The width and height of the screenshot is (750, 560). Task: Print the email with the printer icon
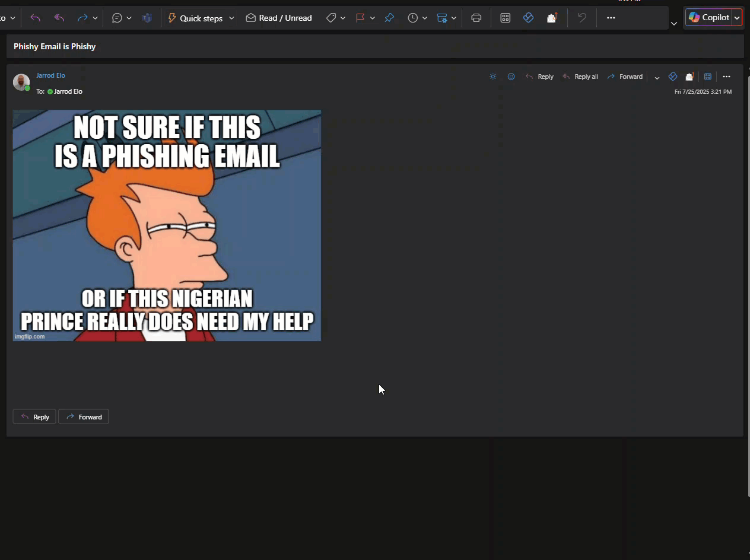476,18
